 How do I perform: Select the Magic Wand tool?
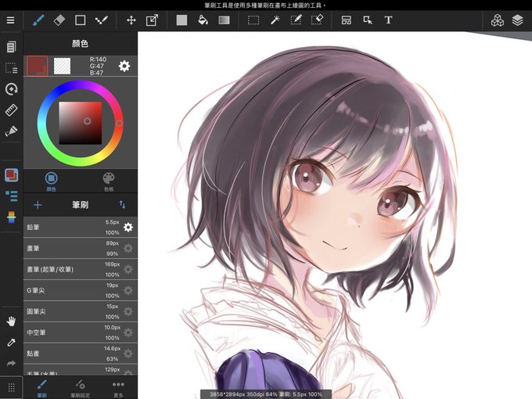[x=275, y=20]
